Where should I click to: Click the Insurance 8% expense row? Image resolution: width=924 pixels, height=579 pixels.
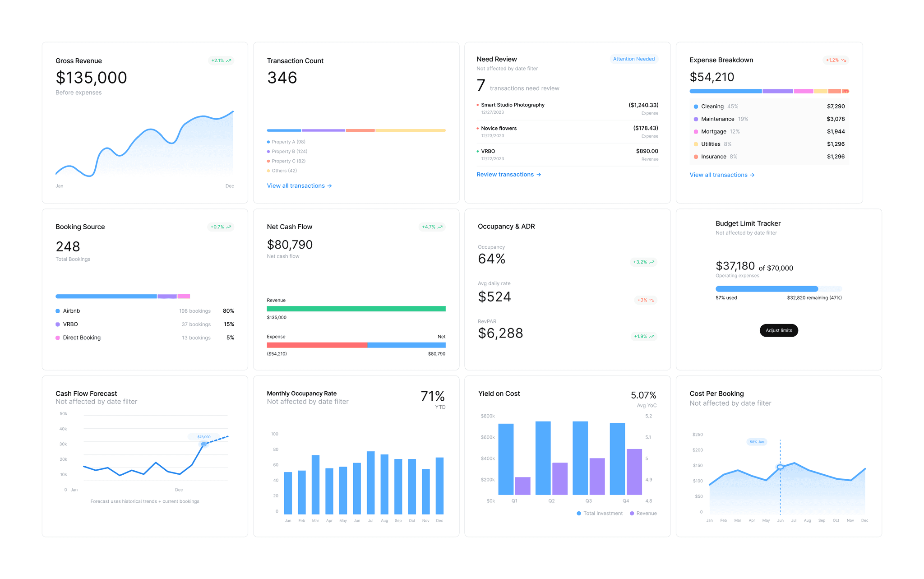coord(769,157)
